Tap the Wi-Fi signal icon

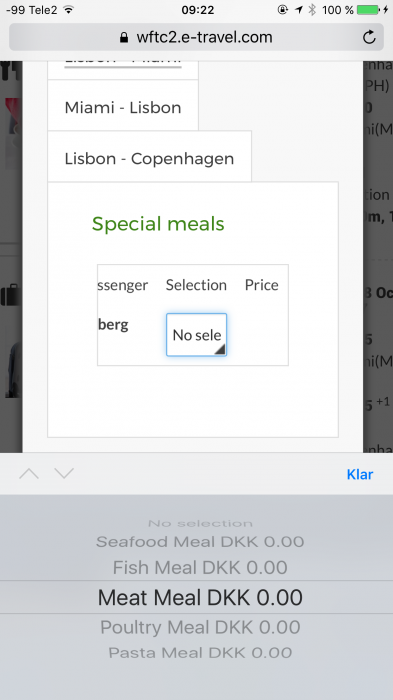(68, 9)
